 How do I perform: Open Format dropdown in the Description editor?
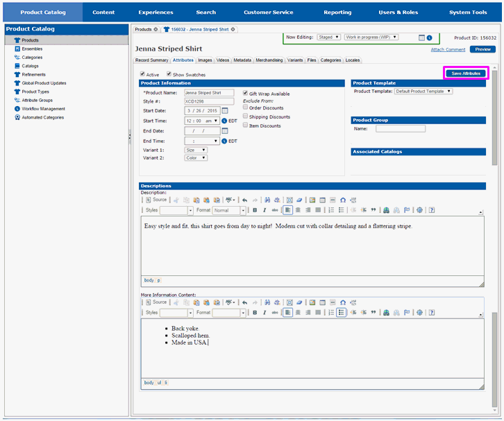click(230, 210)
